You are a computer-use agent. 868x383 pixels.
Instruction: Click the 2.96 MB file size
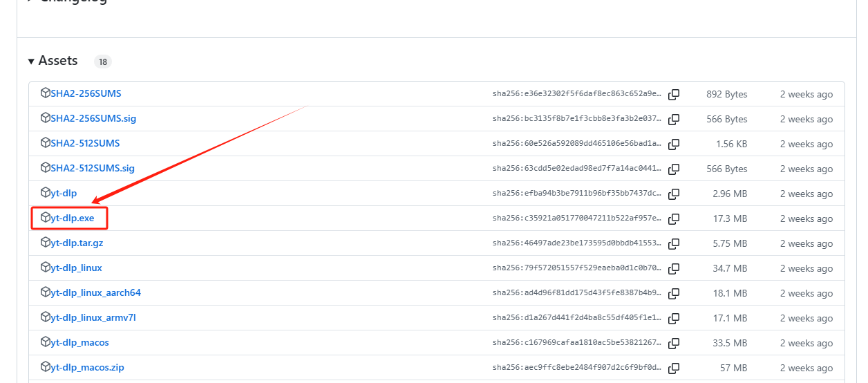click(730, 194)
